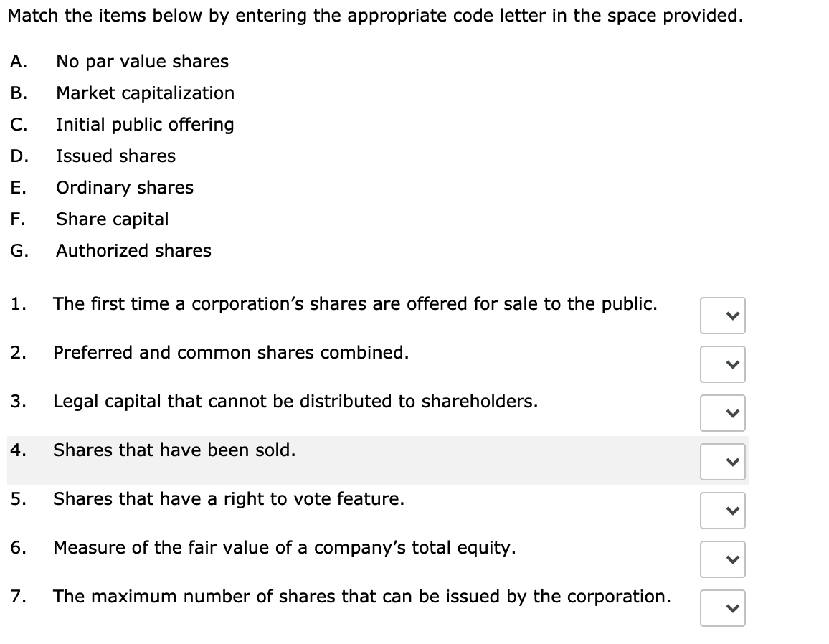The height and width of the screenshot is (644, 829).
Task: Click the question 1 statement text
Action: tap(356, 303)
